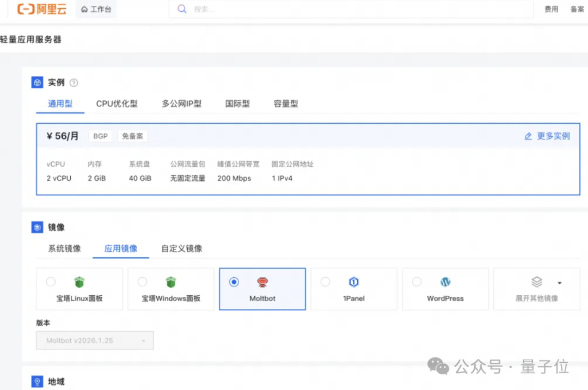The image size is (588, 390).
Task: Open 工作台 from the top bar
Action: (x=96, y=9)
